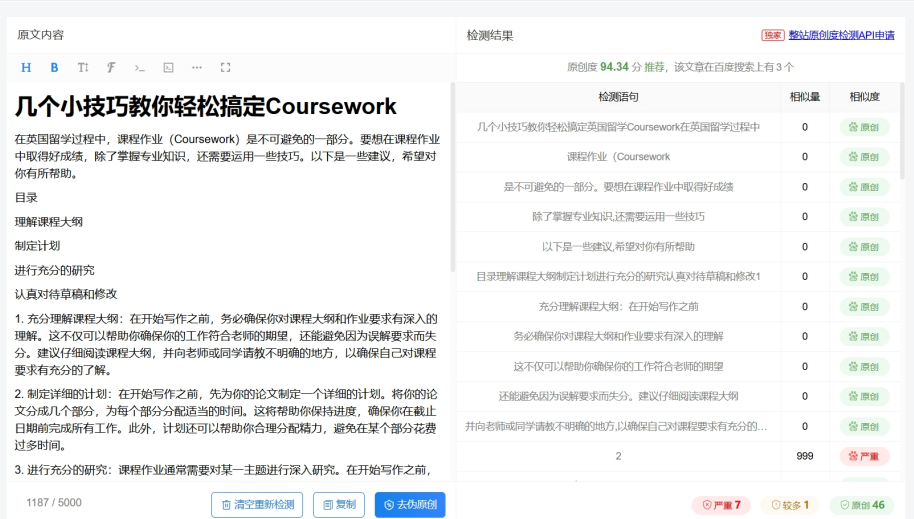Click the 检测结果 panel title
Screen dimensions: 914x519
490,36
